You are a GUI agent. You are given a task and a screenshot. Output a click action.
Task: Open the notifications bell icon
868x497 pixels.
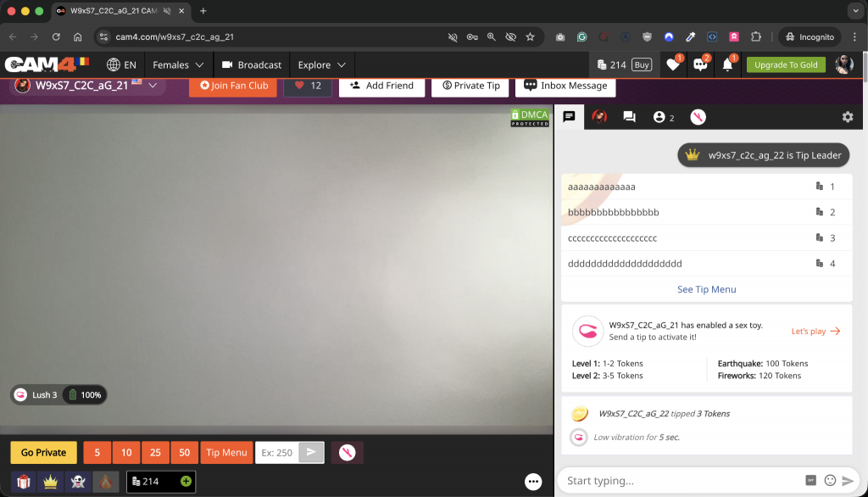727,64
